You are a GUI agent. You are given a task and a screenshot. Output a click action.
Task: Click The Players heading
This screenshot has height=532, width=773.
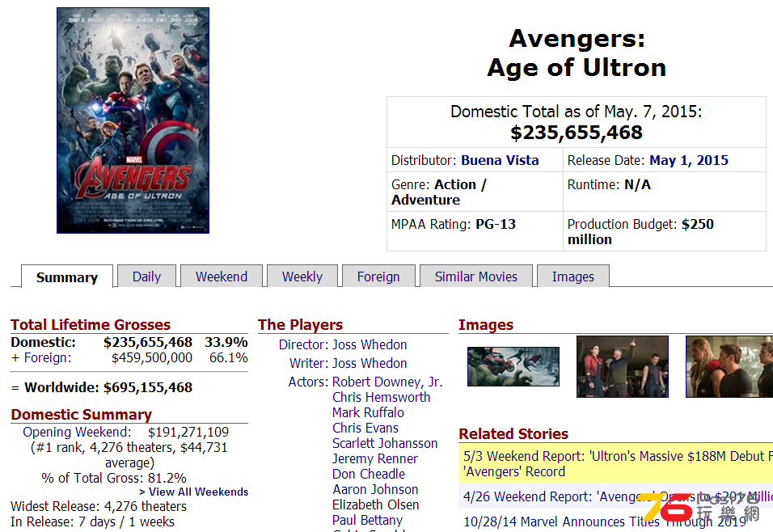pyautogui.click(x=300, y=324)
